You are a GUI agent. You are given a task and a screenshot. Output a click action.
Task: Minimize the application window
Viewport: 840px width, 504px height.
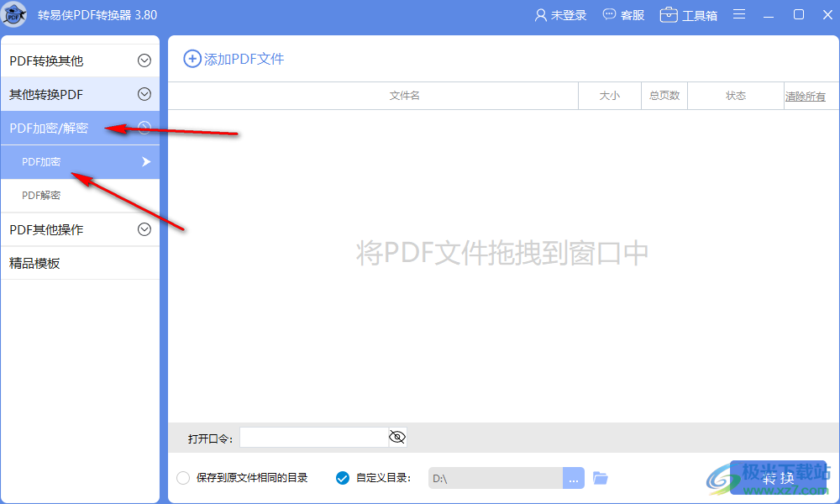pos(769,15)
